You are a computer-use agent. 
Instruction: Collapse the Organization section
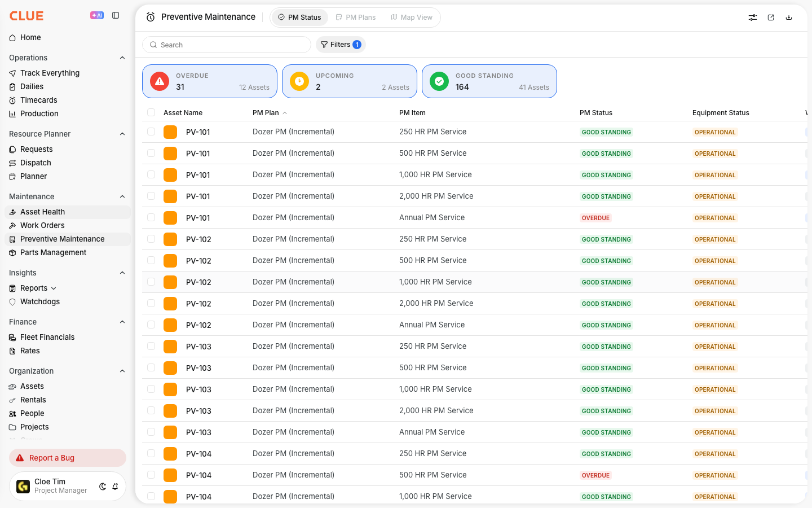(122, 371)
